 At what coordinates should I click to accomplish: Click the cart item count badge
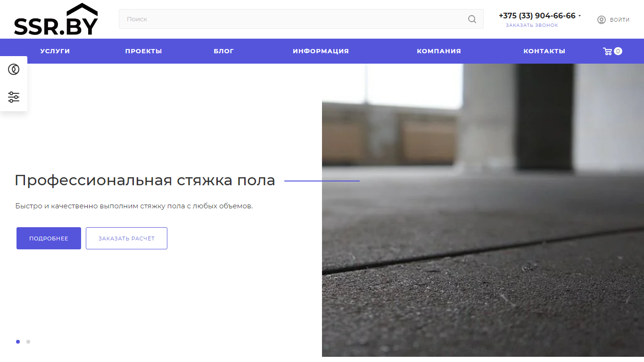[x=618, y=51]
